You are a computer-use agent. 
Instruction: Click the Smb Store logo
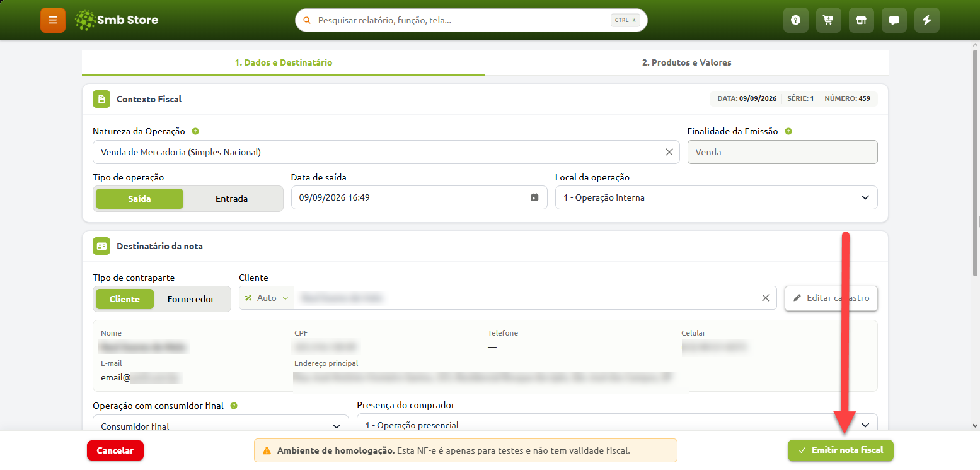[117, 20]
